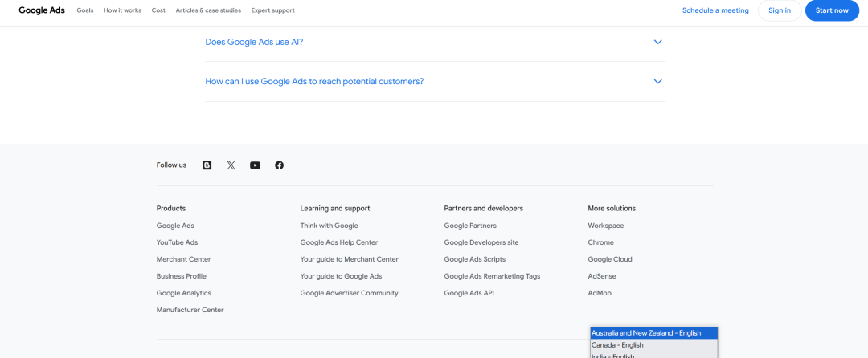The width and height of the screenshot is (868, 358).
Task: Open Google Ads Remarketing Tags link
Action: click(x=492, y=276)
